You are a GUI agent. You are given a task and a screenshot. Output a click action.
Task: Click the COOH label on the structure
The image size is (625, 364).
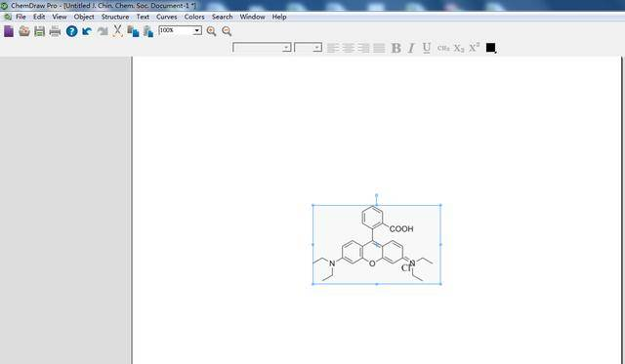401,228
